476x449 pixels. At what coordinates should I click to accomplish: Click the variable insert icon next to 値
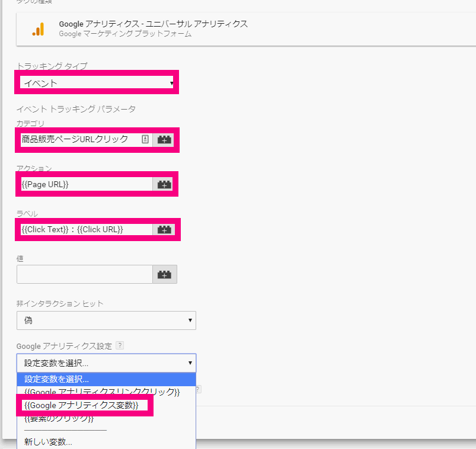[x=165, y=275]
